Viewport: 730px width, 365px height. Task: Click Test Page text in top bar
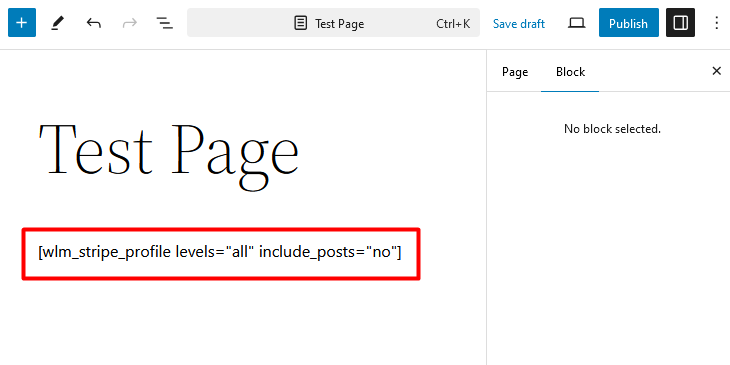(339, 24)
